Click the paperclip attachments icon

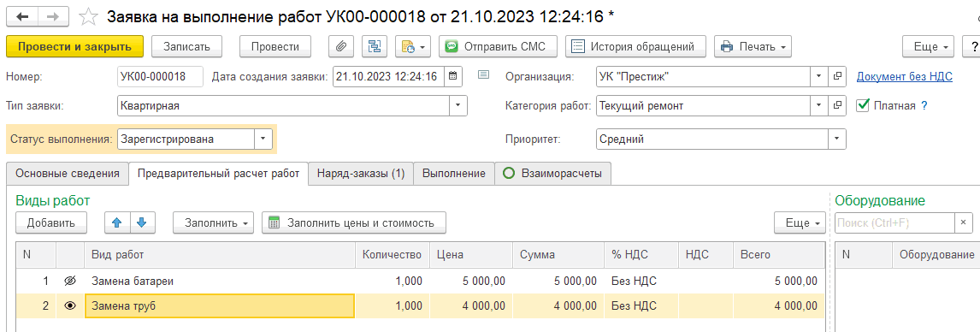(x=342, y=46)
